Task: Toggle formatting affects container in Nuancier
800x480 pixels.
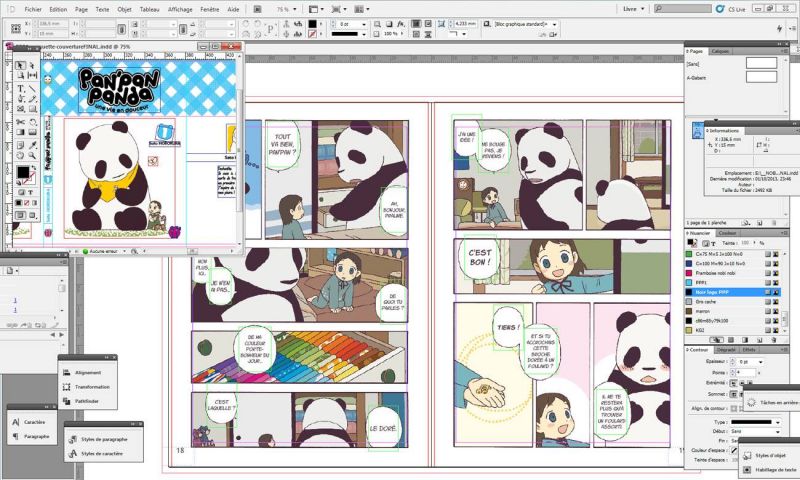Action: click(x=706, y=243)
